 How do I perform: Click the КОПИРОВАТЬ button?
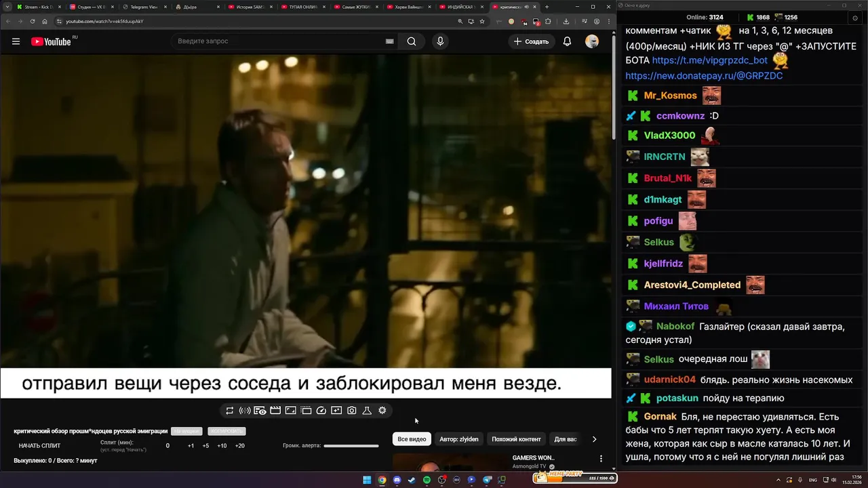[x=226, y=431]
